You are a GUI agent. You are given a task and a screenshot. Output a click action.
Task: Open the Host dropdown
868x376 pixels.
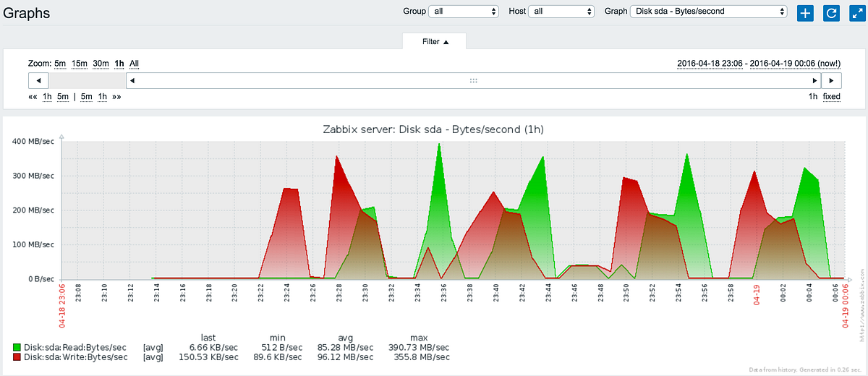(x=561, y=12)
